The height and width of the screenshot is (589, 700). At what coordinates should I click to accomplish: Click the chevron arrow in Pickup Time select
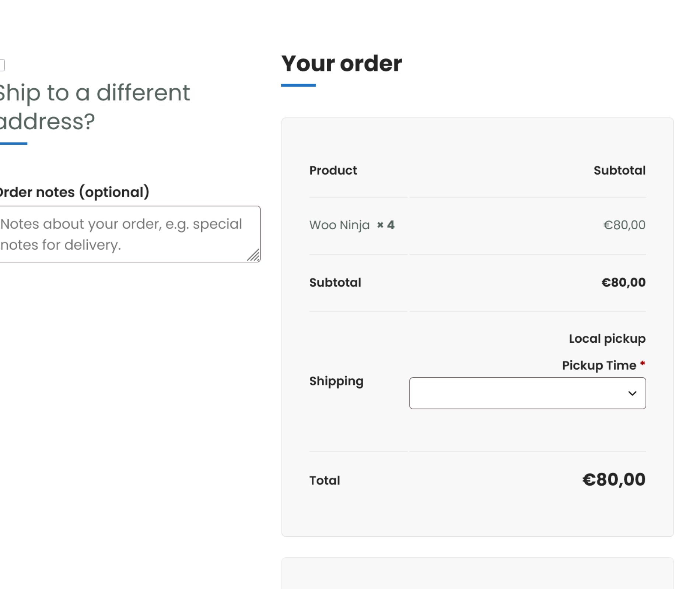pos(632,394)
